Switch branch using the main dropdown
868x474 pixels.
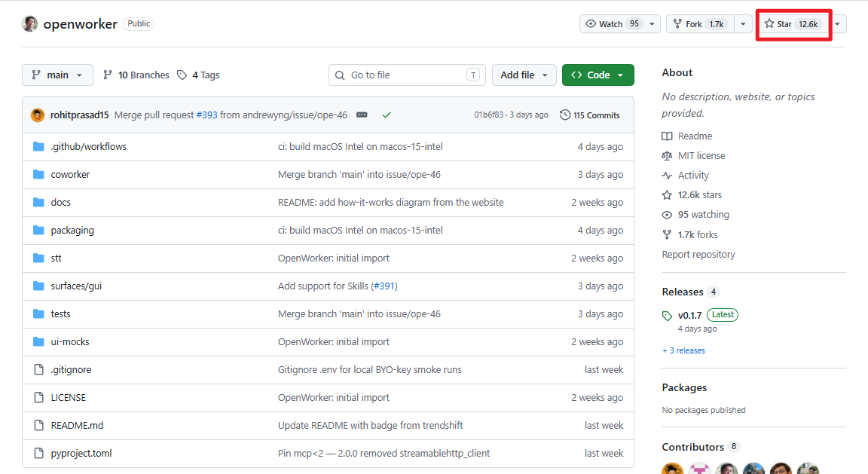pyautogui.click(x=57, y=75)
